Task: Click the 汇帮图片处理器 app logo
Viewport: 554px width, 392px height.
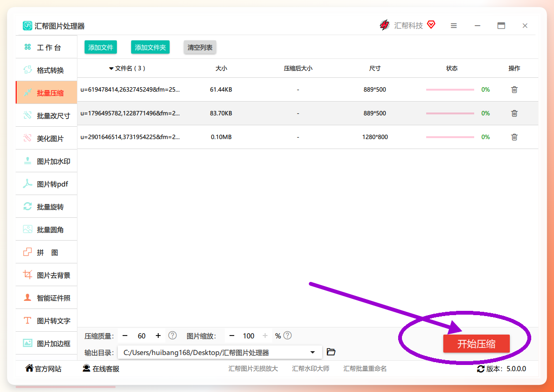Action: tap(28, 26)
